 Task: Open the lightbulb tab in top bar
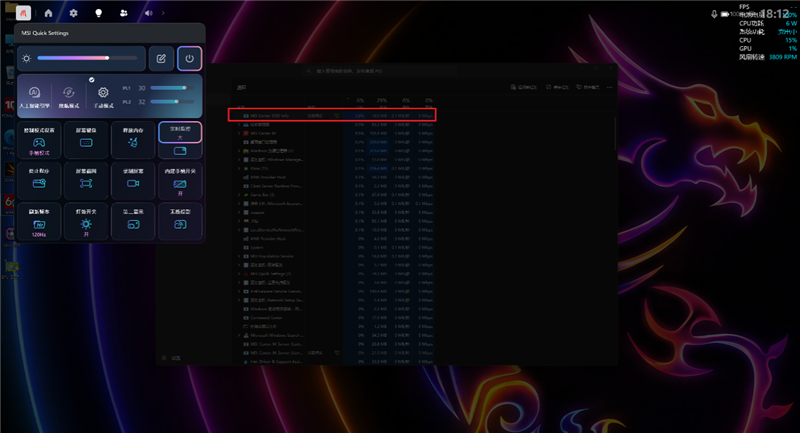(x=98, y=13)
